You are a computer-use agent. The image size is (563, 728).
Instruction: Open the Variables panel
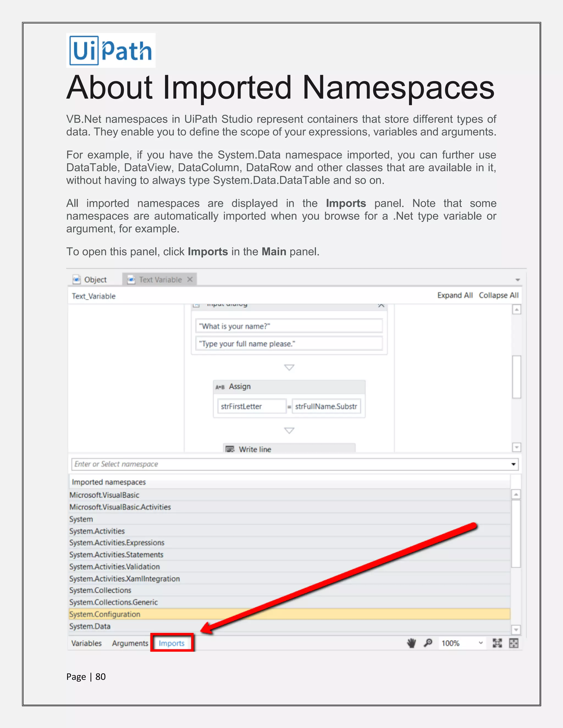[x=86, y=643]
